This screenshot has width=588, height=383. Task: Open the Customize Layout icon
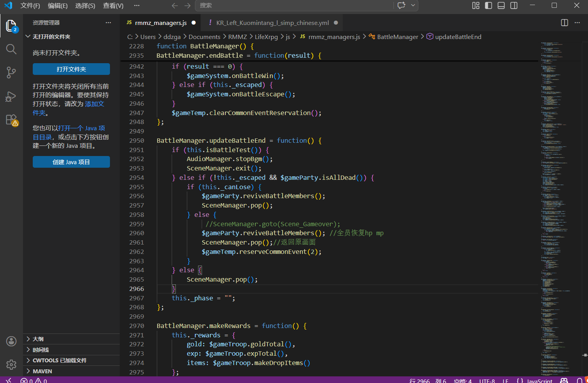click(x=476, y=5)
